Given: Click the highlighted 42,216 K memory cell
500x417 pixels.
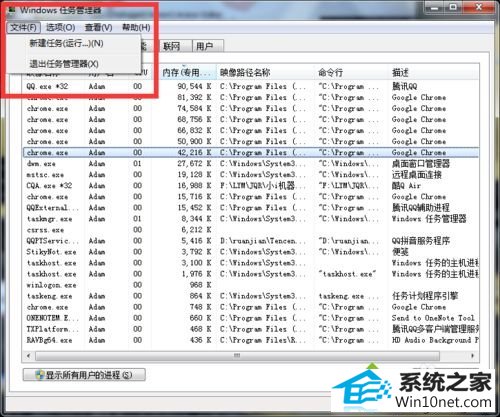Looking at the screenshot, I should tap(194, 153).
